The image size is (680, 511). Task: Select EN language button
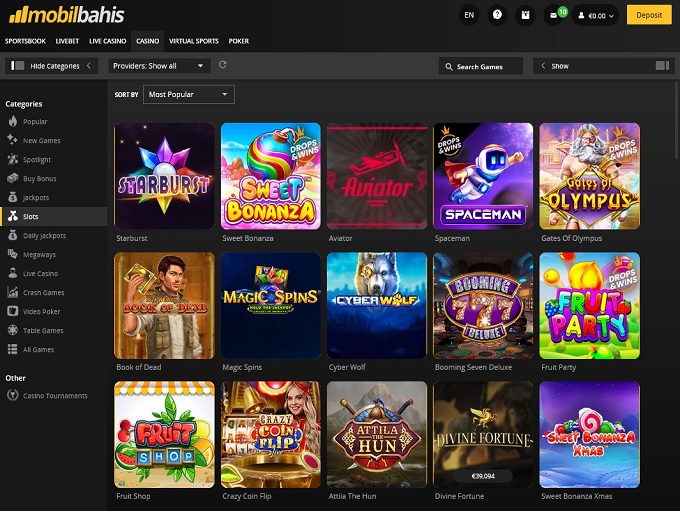pyautogui.click(x=469, y=15)
